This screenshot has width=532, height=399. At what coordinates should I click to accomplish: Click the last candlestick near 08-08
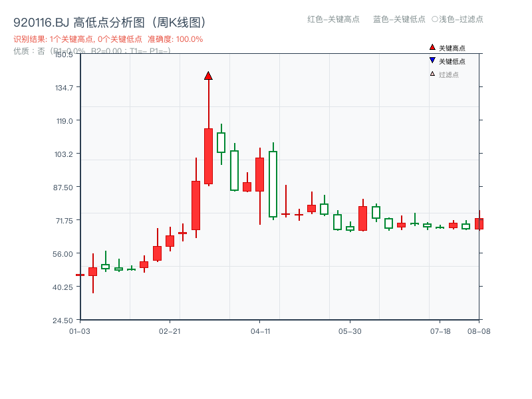pyautogui.click(x=479, y=223)
